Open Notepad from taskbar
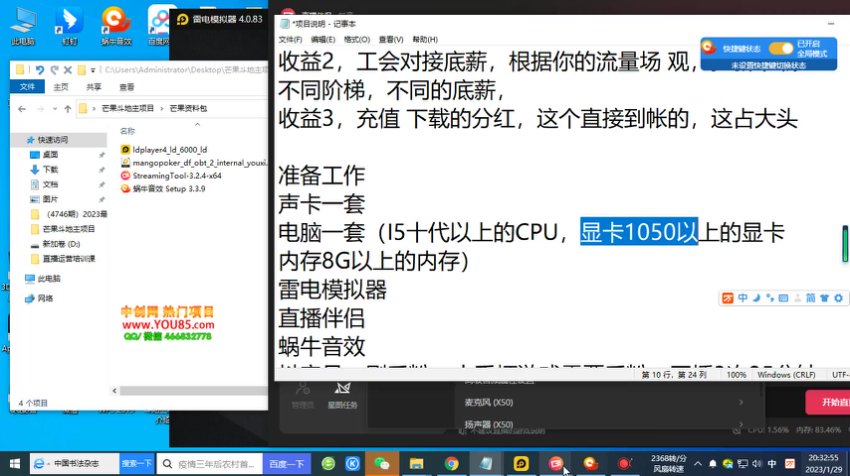850x476 pixels. (486, 464)
